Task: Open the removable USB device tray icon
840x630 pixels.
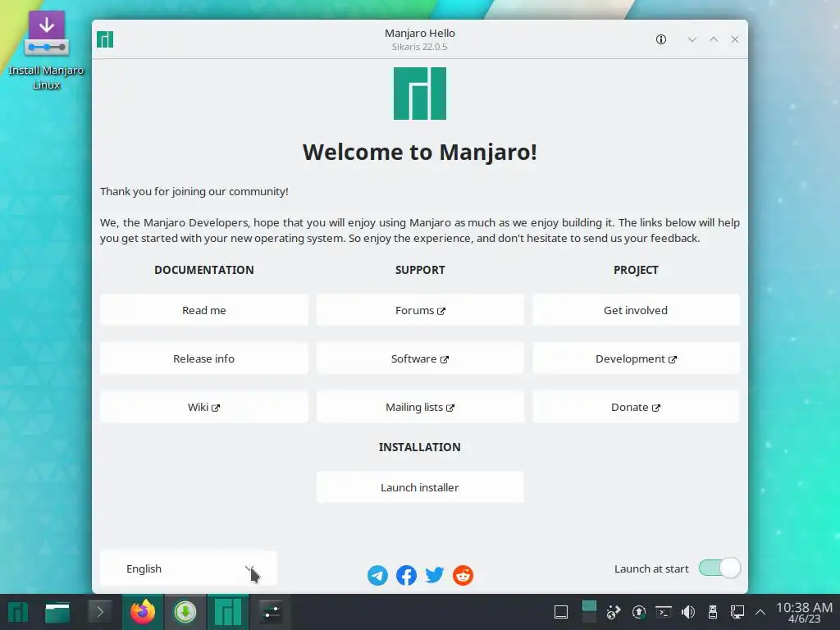Action: point(713,612)
